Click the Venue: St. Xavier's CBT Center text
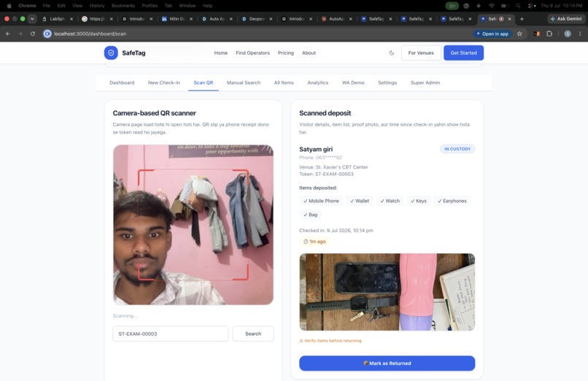The height and width of the screenshot is (381, 588). (x=333, y=167)
